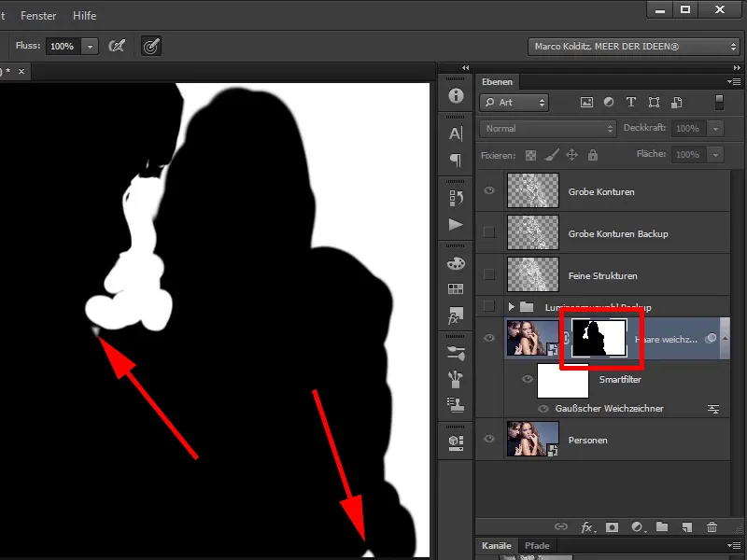747x560 pixels.
Task: Open the Styles fx panel icon
Action: (456, 315)
